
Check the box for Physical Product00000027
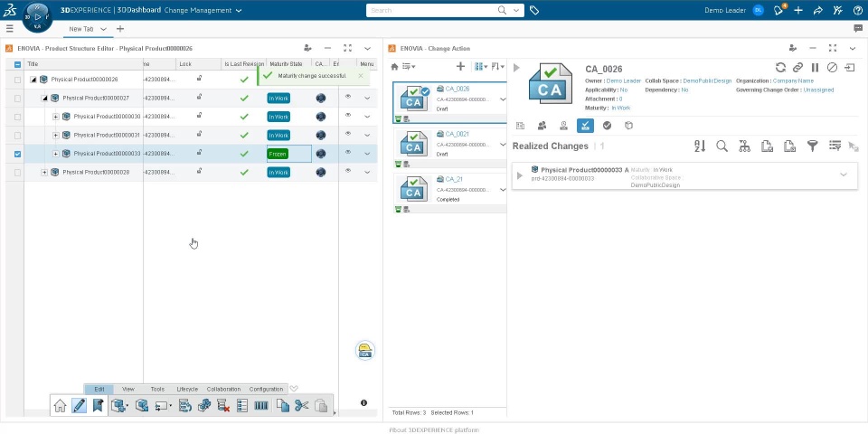[x=17, y=99]
